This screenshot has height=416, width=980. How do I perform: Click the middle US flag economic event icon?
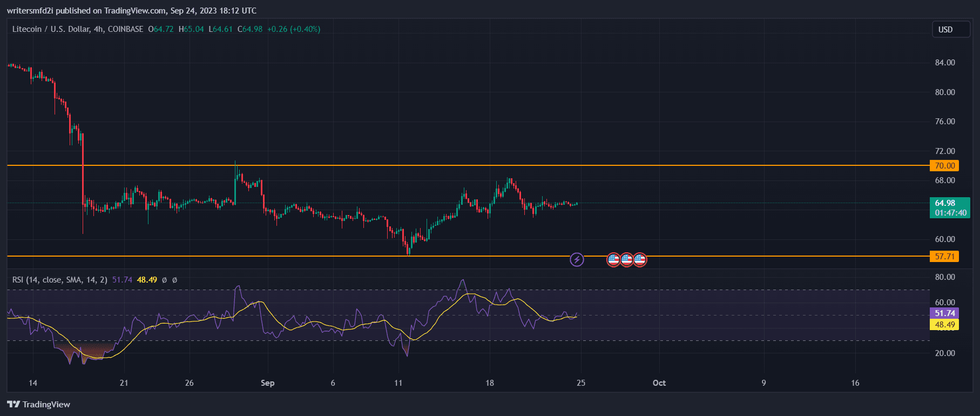[626, 260]
